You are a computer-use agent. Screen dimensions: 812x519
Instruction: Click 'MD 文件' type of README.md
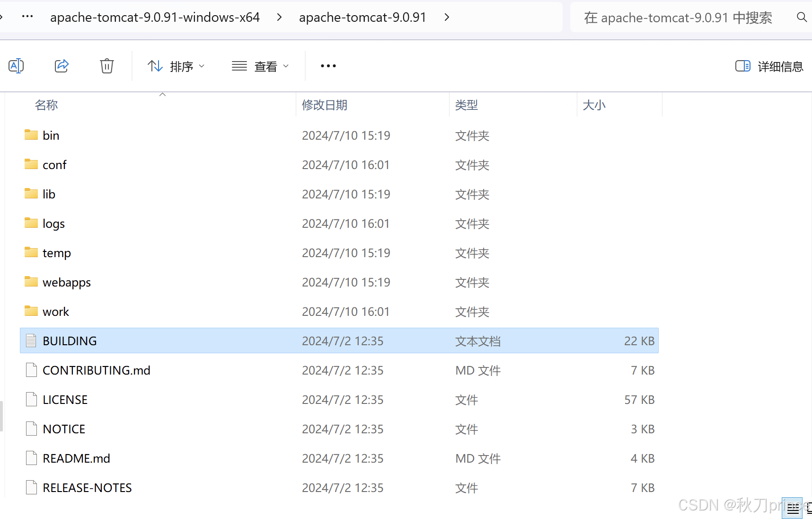(478, 458)
